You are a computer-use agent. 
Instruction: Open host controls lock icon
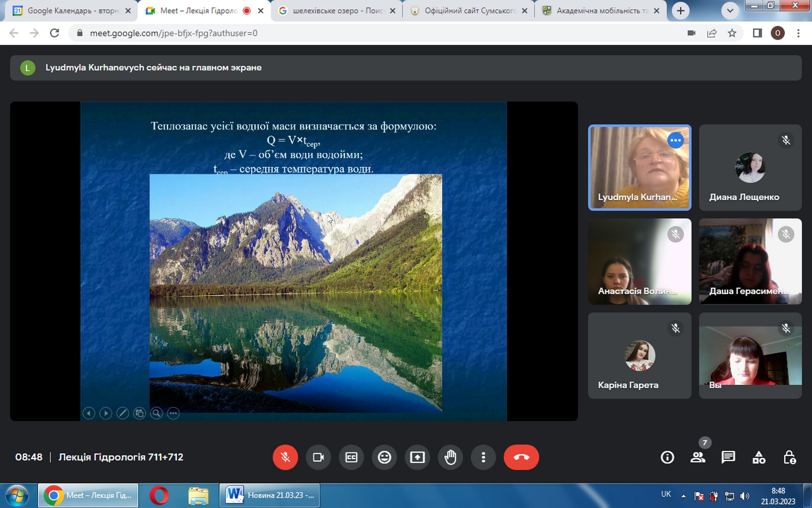[789, 457]
